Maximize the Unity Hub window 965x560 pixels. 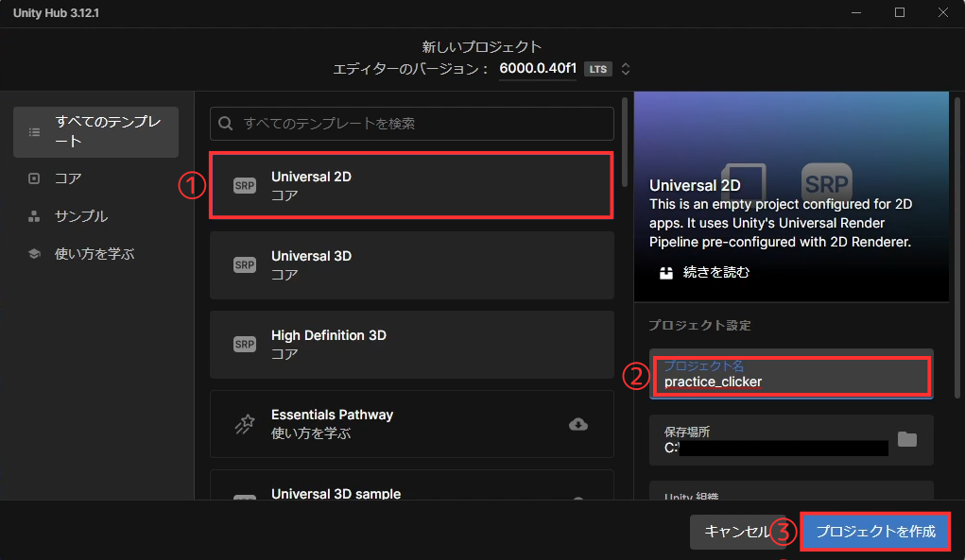(900, 13)
